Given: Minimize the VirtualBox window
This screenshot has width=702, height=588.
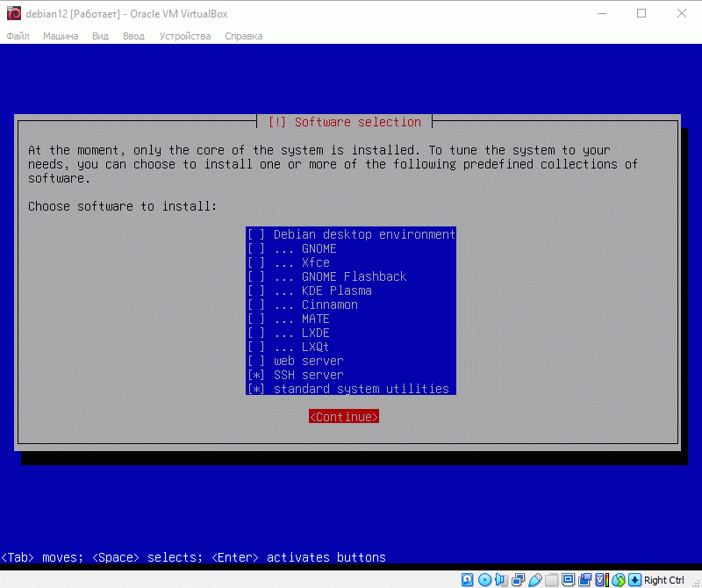Looking at the screenshot, I should pos(602,13).
